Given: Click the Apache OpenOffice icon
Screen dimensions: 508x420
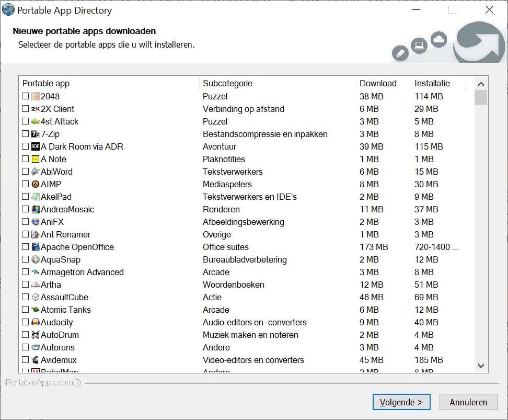Looking at the screenshot, I should tap(36, 247).
